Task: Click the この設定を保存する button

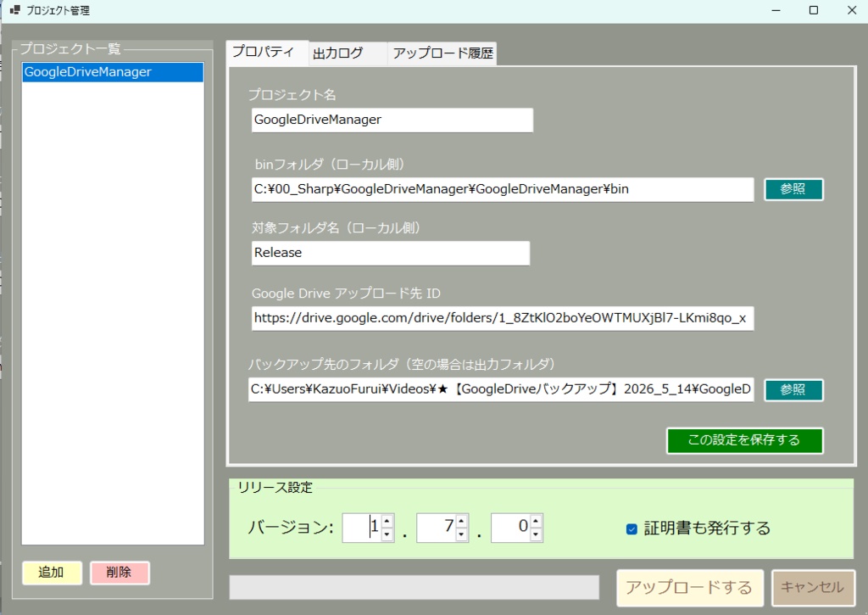Action: point(744,440)
